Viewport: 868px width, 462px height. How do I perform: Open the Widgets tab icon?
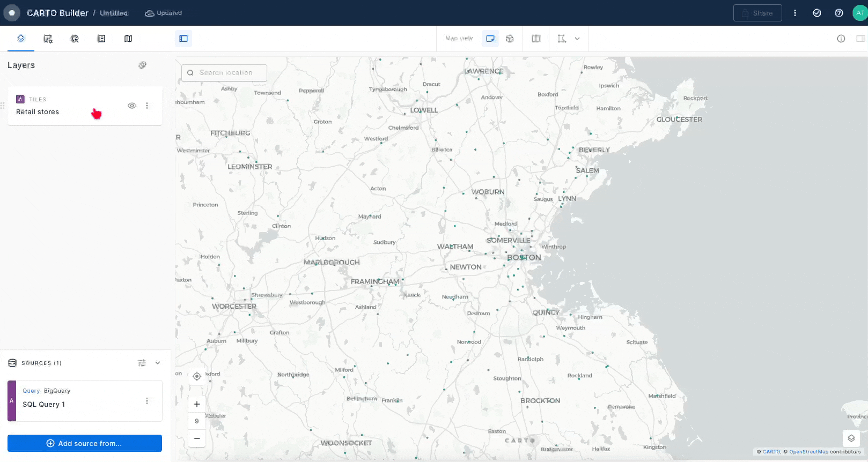pos(48,39)
